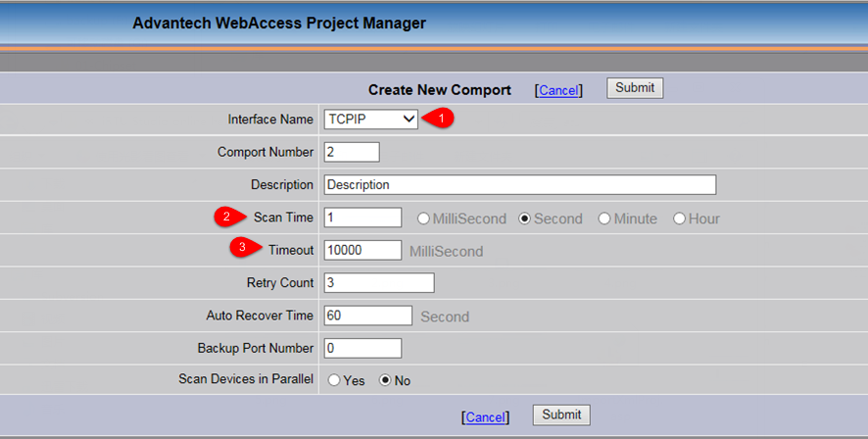
Task: Click the top Cancel link
Action: pyautogui.click(x=558, y=90)
